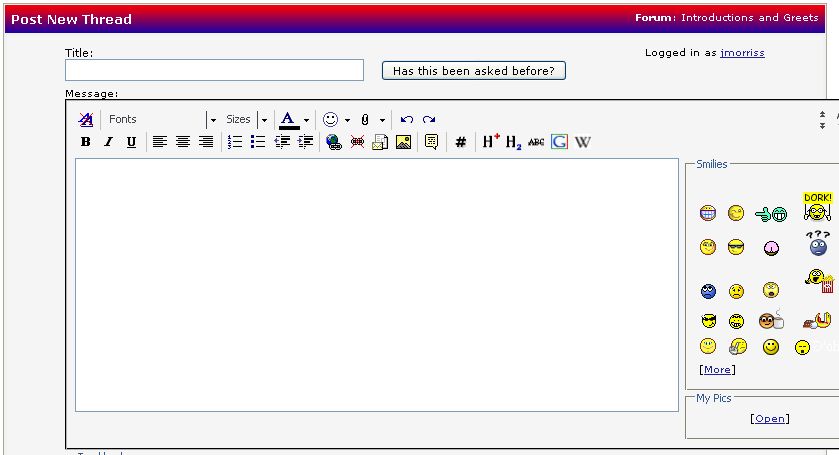
Task: Click the [More] smilies link
Action: [717, 370]
